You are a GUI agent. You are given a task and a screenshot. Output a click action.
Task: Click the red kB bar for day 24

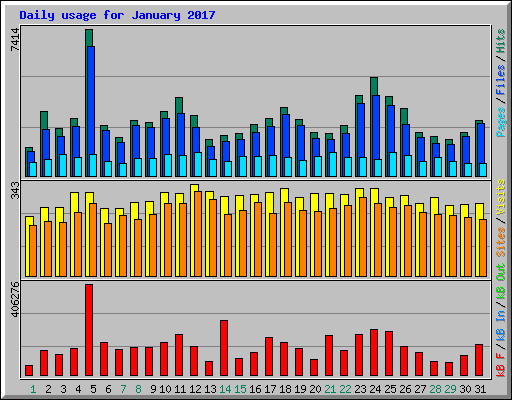point(374,353)
